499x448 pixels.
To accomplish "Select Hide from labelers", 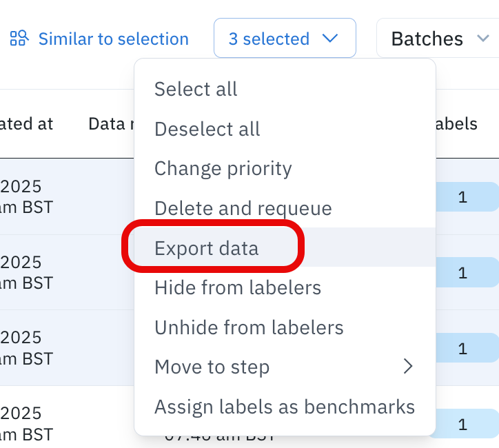I will pyautogui.click(x=238, y=287).
